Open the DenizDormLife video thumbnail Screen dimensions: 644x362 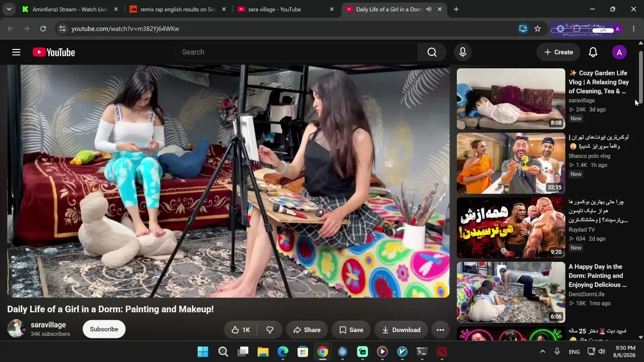(x=511, y=292)
